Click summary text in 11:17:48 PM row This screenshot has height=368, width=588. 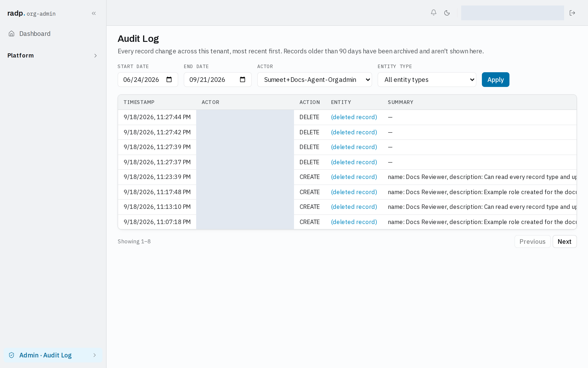[x=482, y=192]
